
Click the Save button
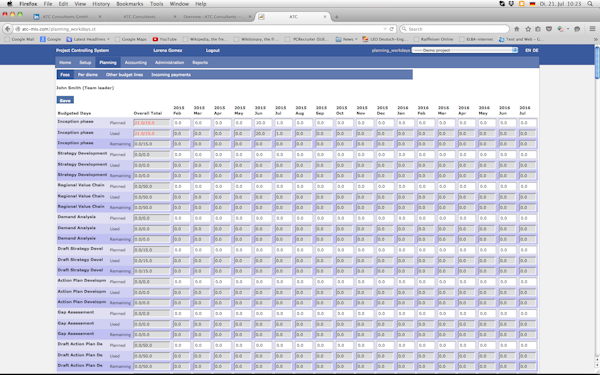(x=65, y=100)
